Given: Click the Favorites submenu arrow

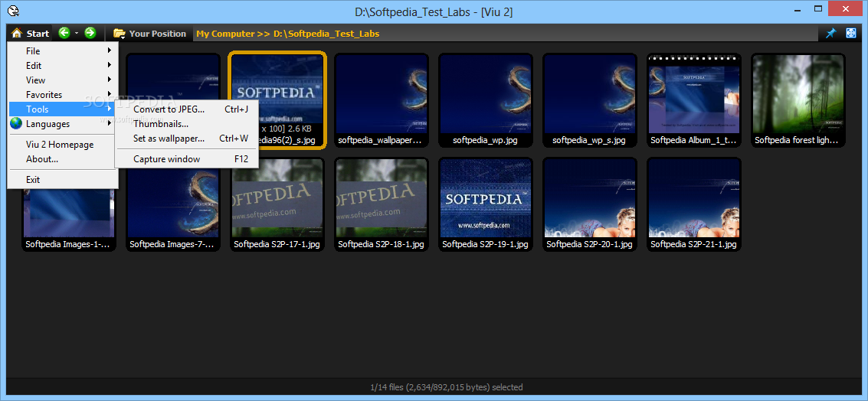Looking at the screenshot, I should click(110, 94).
